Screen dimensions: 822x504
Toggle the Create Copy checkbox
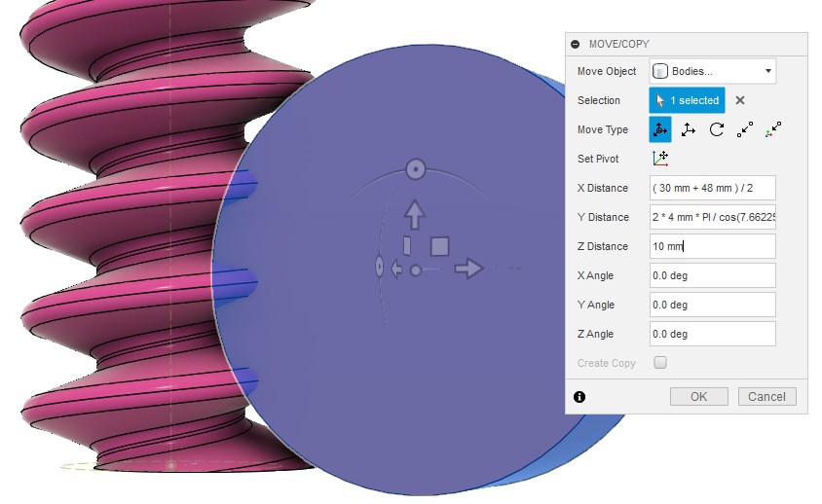[x=660, y=363]
